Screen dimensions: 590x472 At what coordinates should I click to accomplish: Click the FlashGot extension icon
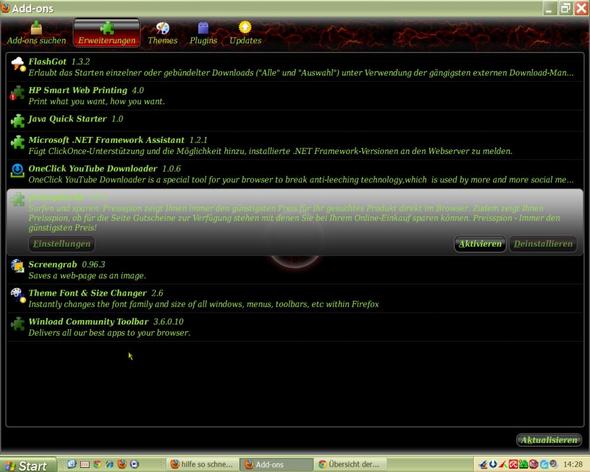[x=18, y=64]
